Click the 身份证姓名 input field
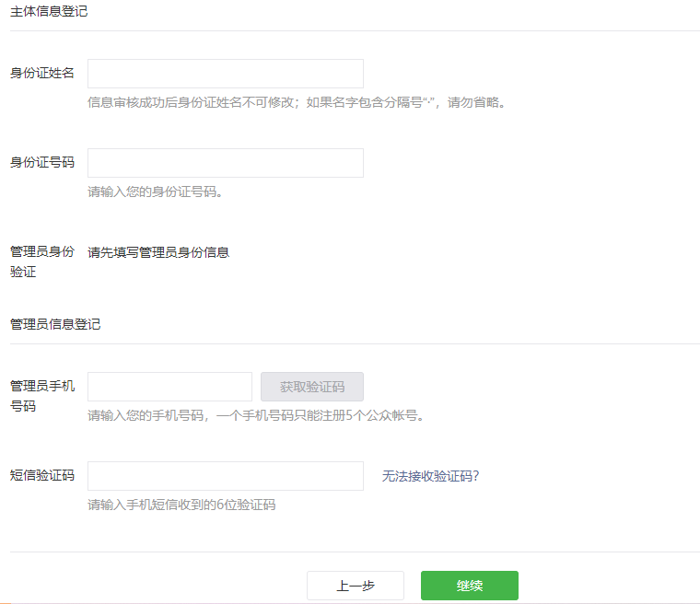This screenshot has height=604, width=700. coord(226,74)
